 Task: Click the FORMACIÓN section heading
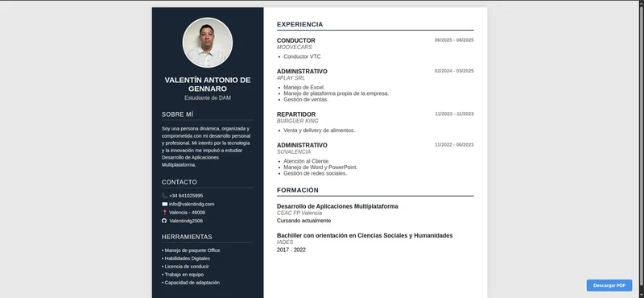(x=298, y=190)
